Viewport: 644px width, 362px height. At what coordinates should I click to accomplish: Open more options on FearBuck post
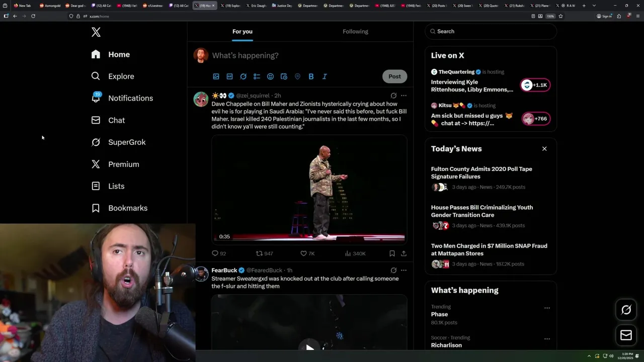pyautogui.click(x=404, y=270)
